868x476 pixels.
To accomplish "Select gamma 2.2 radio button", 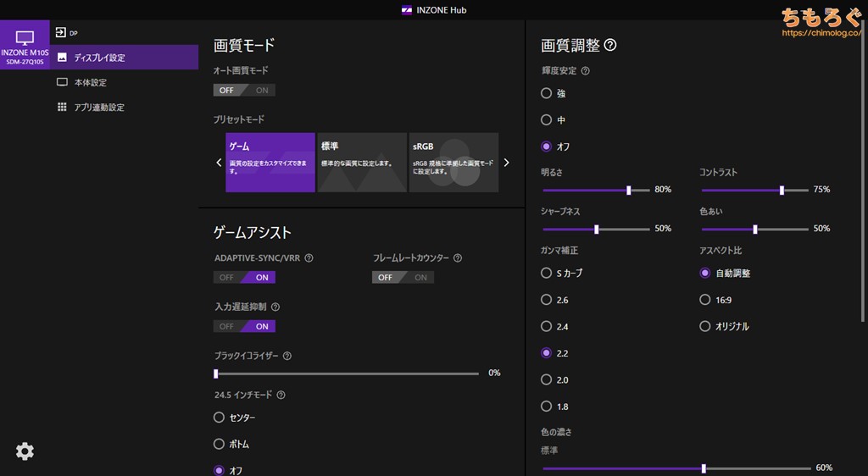I will pos(547,352).
